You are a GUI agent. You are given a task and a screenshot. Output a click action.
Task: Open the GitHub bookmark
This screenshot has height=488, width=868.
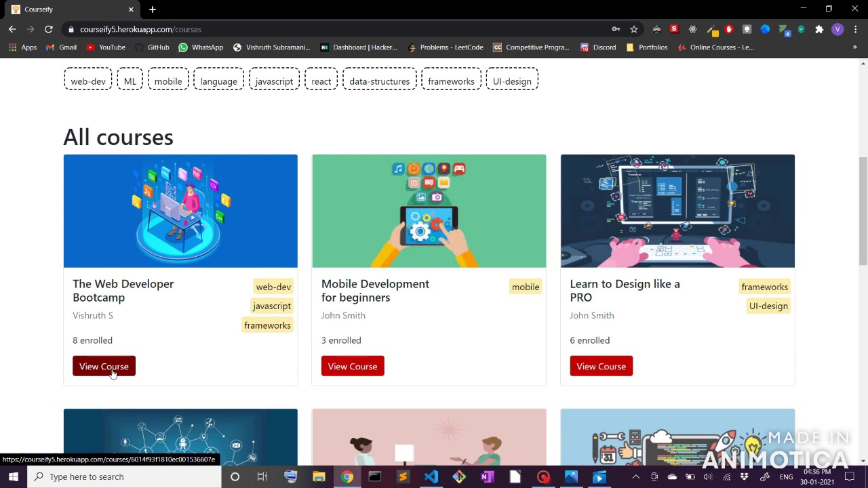(x=152, y=47)
